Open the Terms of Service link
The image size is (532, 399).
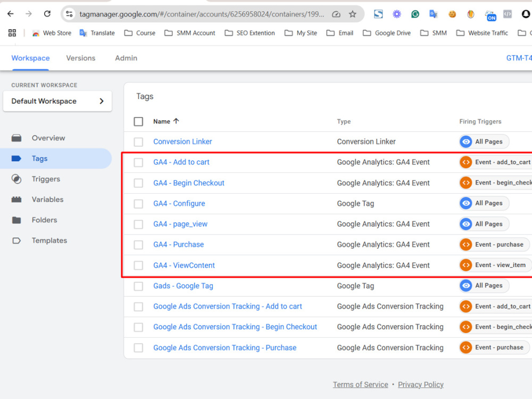click(x=360, y=385)
